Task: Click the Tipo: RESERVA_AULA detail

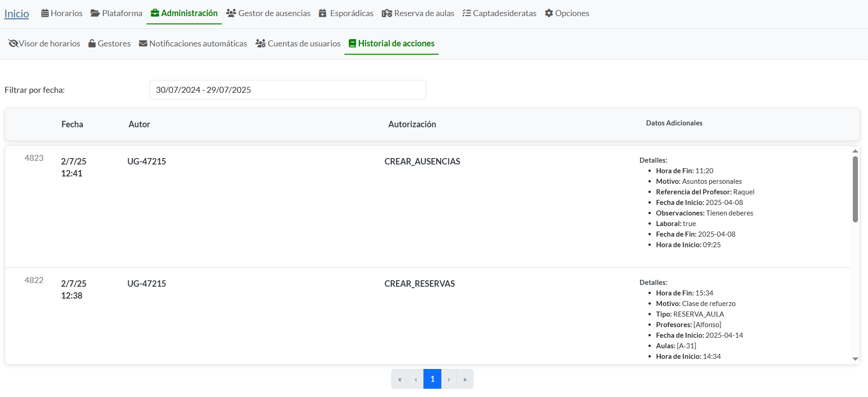Action: (690, 314)
